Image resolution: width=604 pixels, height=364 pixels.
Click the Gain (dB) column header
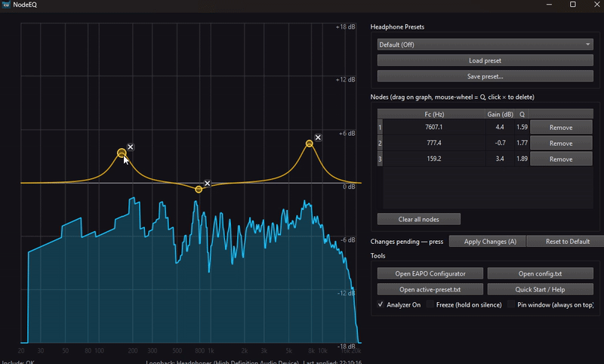tap(499, 114)
